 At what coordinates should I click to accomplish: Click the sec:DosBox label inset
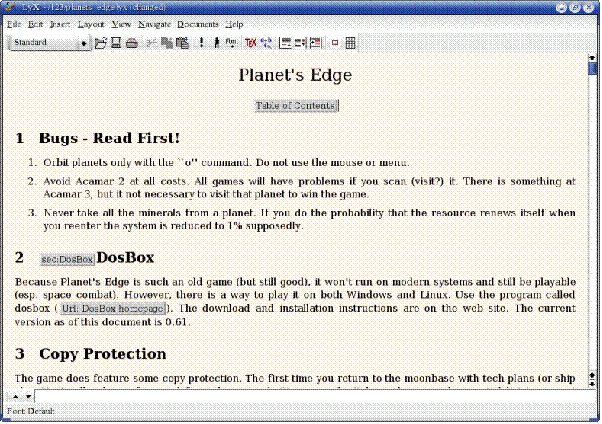click(x=67, y=260)
